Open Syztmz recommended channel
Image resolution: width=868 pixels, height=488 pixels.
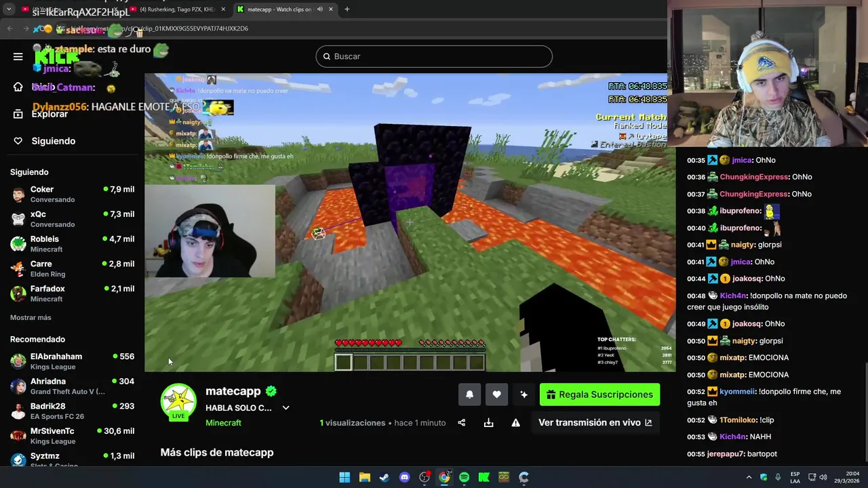(72, 460)
